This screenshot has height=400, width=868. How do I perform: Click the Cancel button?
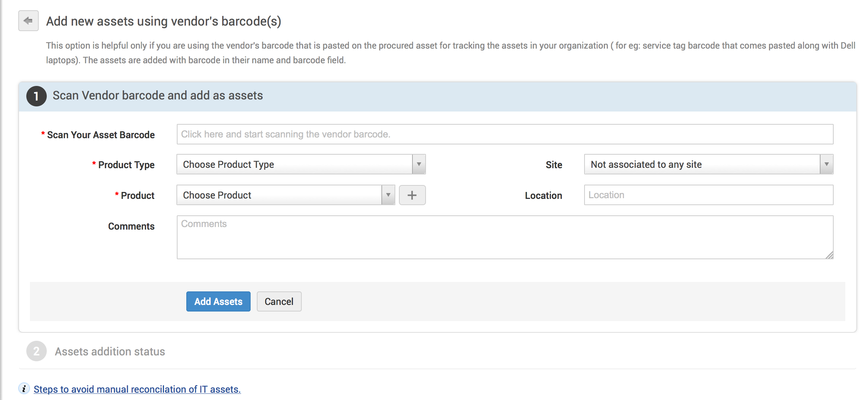279,302
